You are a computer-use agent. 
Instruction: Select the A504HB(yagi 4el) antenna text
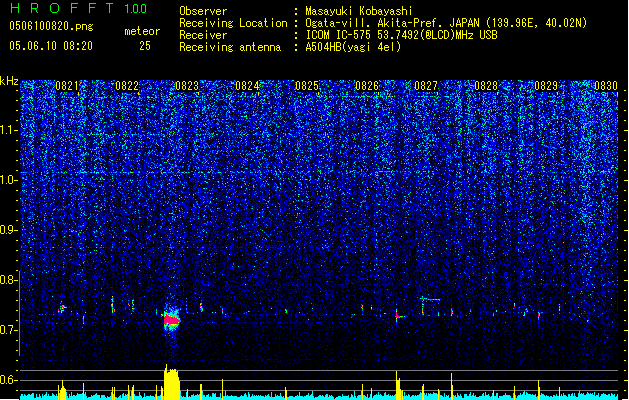coord(353,47)
